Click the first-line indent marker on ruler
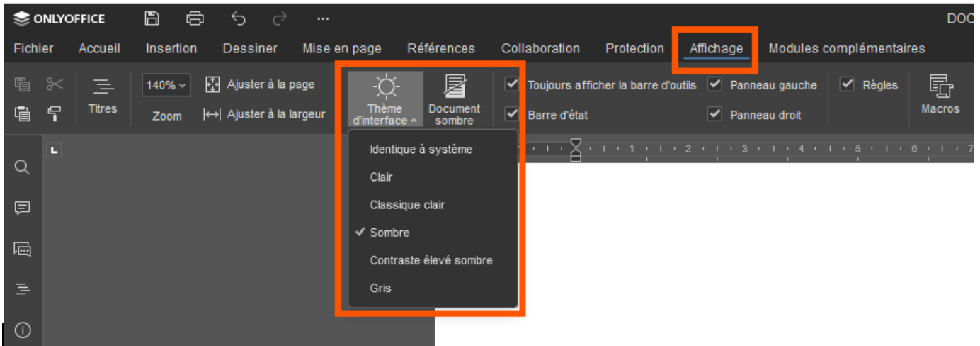Image resolution: width=980 pixels, height=346 pixels. (576, 145)
